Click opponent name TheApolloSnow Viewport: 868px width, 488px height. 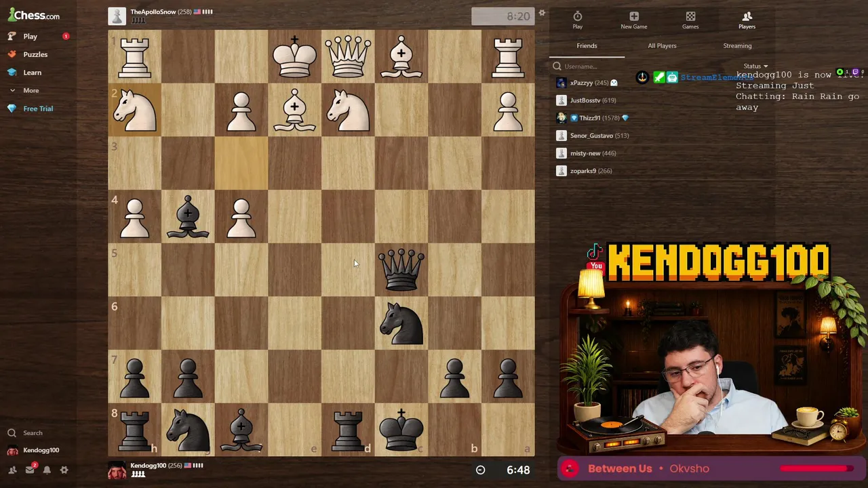click(x=153, y=12)
